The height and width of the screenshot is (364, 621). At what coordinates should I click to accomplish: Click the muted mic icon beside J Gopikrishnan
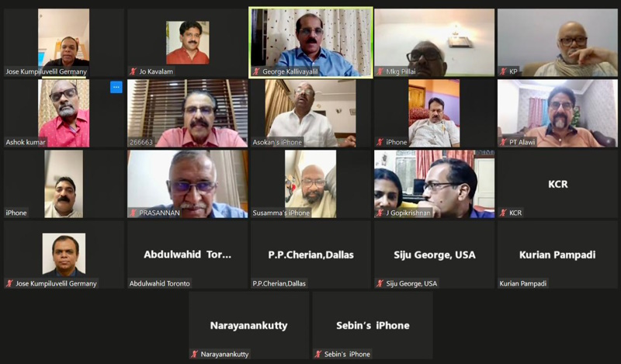(x=380, y=213)
